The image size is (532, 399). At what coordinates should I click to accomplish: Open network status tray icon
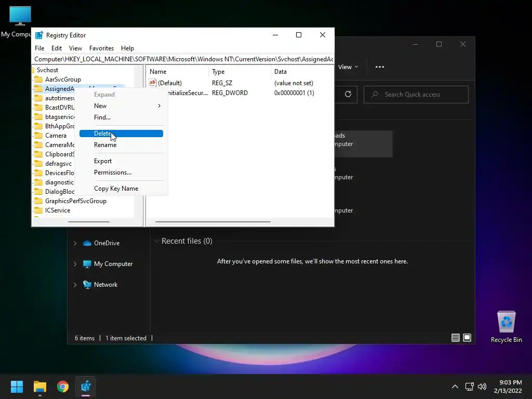tap(469, 387)
